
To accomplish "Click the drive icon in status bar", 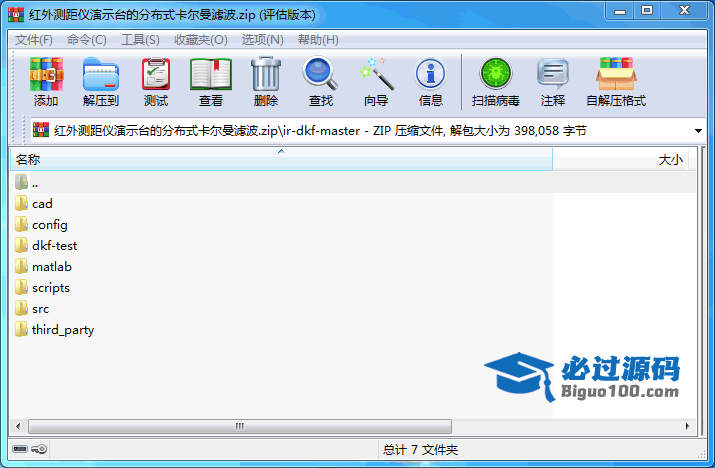I will (x=20, y=449).
